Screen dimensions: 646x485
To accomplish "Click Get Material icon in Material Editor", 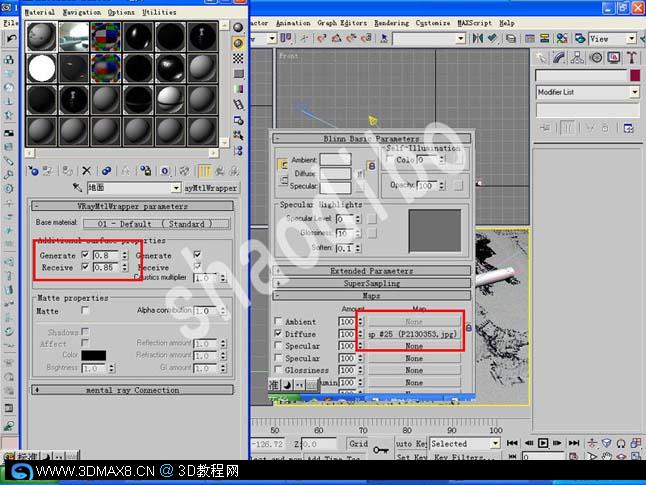I will coord(33,171).
